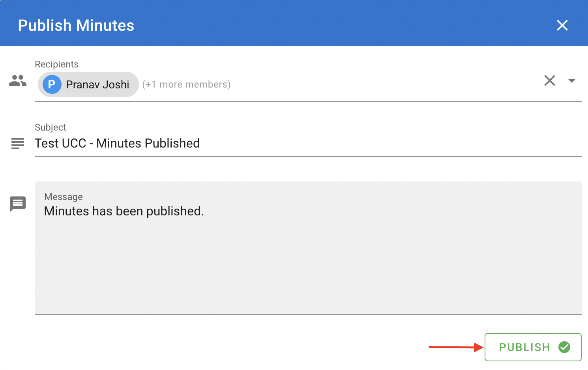Click the blank lower area of Message box

tap(308, 268)
